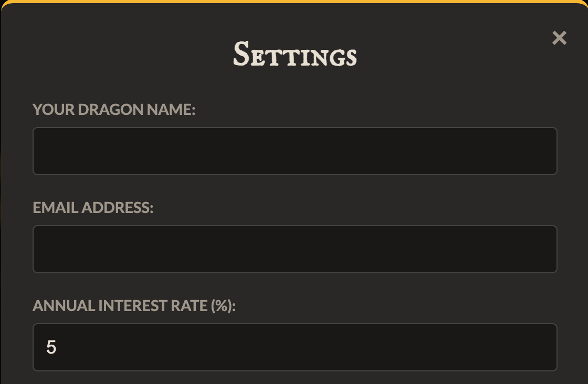Click the value 5 in the rate input
This screenshot has height=384, width=588.
(51, 347)
